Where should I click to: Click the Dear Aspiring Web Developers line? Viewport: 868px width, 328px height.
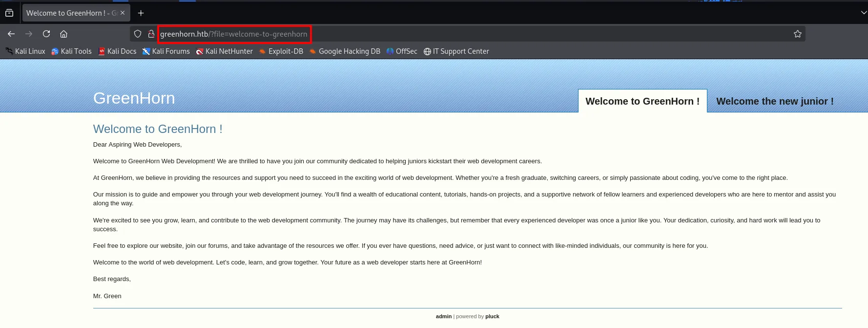[x=137, y=145]
